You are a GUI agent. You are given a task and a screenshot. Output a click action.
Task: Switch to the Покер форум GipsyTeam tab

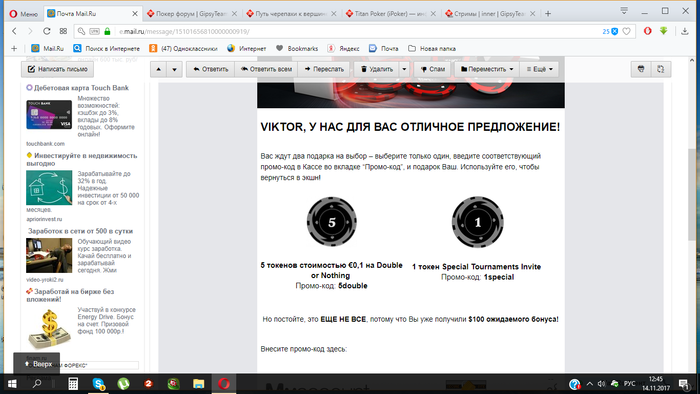[x=192, y=14]
